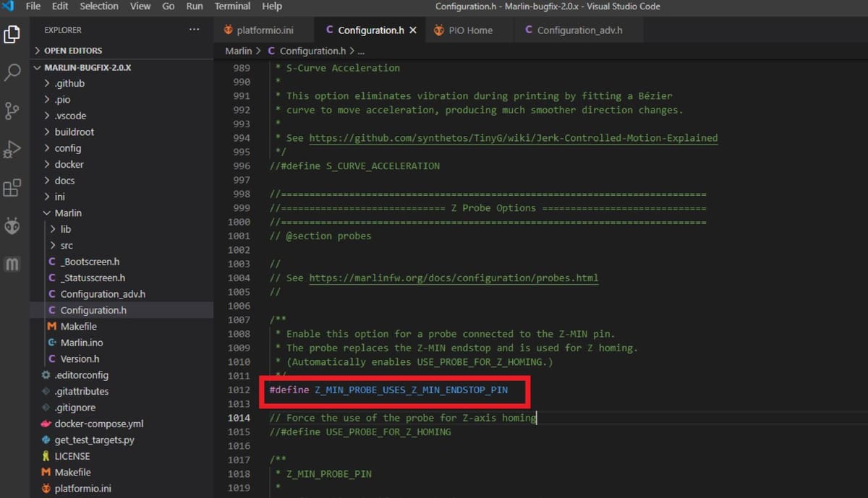Click the LICENSE file icon
The width and height of the screenshot is (868, 498).
pos(46,456)
